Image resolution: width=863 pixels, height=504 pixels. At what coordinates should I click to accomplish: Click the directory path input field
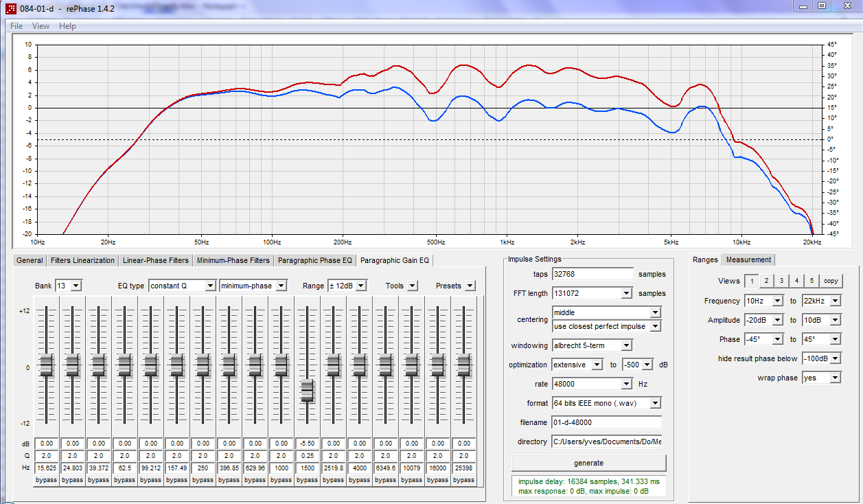tap(607, 442)
